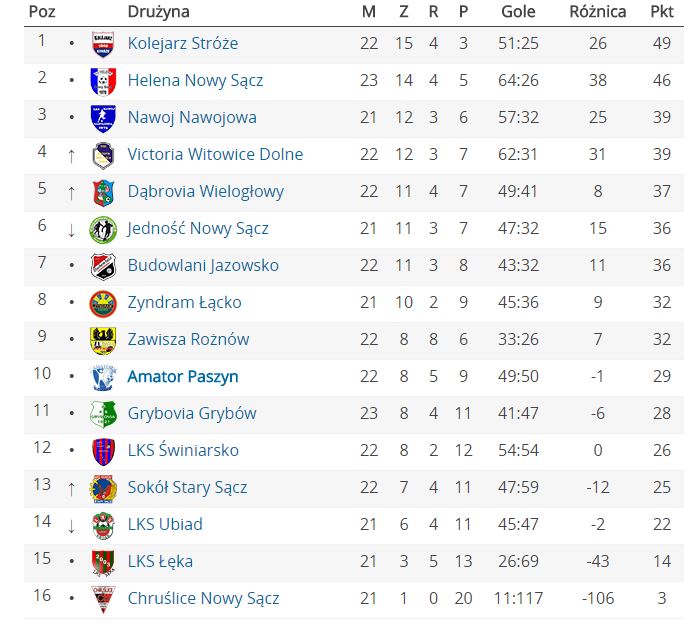Click the Sokół Stary Sącz crest
The image size is (698, 637).
tap(103, 488)
